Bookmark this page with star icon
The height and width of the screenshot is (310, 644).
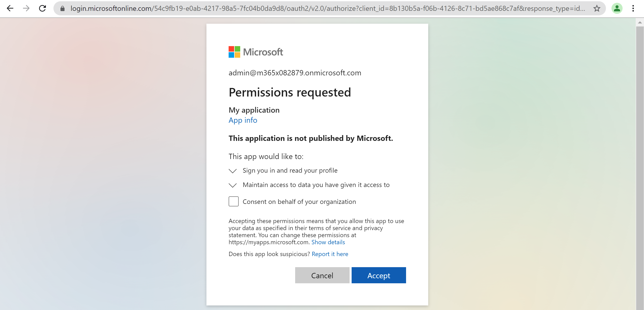pyautogui.click(x=597, y=9)
